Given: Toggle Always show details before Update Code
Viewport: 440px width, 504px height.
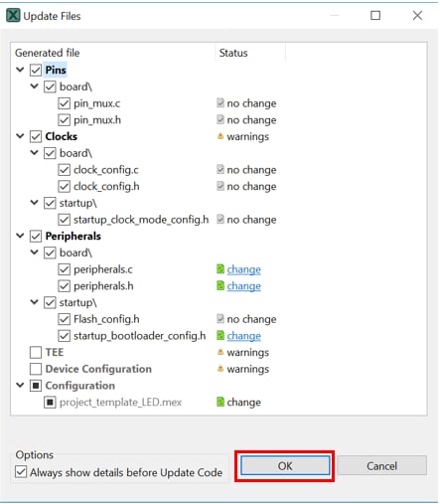Looking at the screenshot, I should (21, 472).
